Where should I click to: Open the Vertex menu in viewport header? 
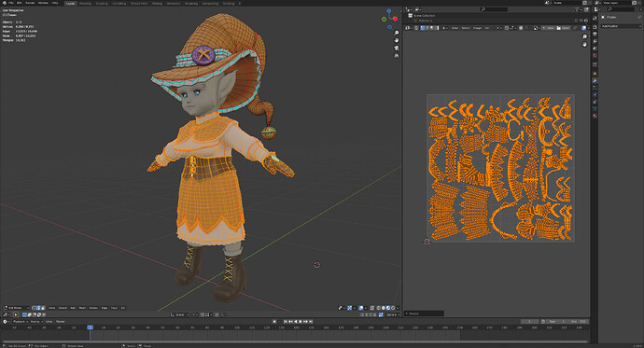pyautogui.click(x=93, y=308)
